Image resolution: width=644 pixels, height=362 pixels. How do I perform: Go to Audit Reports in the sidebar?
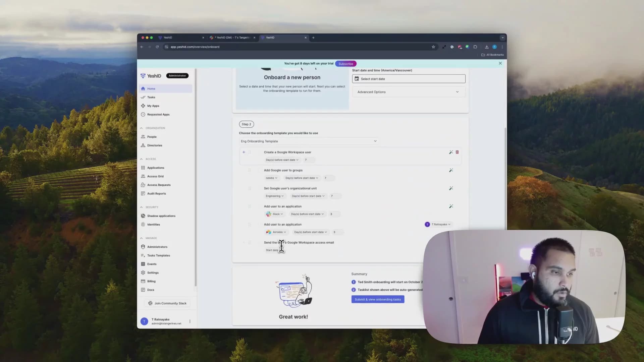tap(156, 193)
